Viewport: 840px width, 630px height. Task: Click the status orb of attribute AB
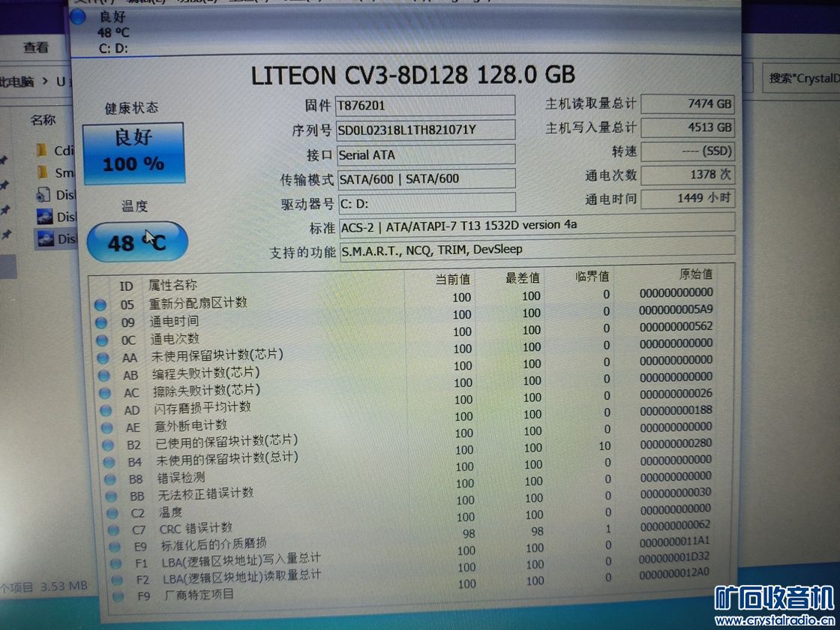(104, 376)
